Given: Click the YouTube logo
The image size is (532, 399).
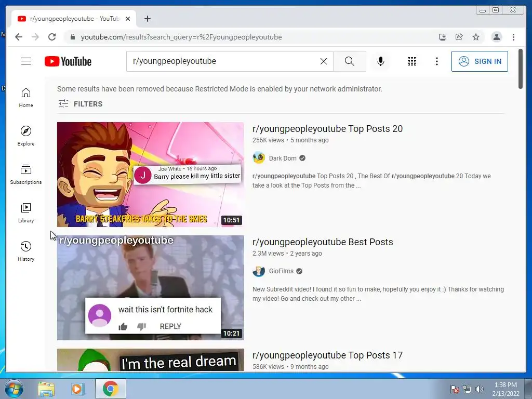Looking at the screenshot, I should (68, 61).
